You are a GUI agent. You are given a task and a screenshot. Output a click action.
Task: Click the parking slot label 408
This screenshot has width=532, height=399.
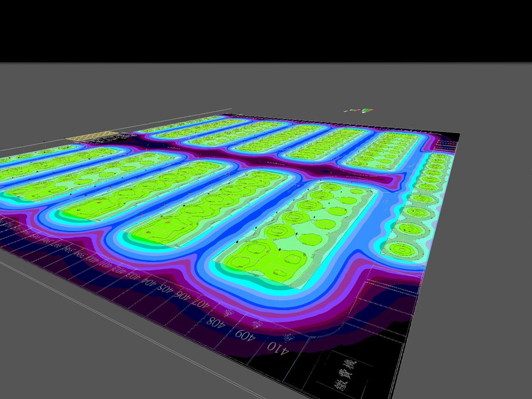point(215,321)
